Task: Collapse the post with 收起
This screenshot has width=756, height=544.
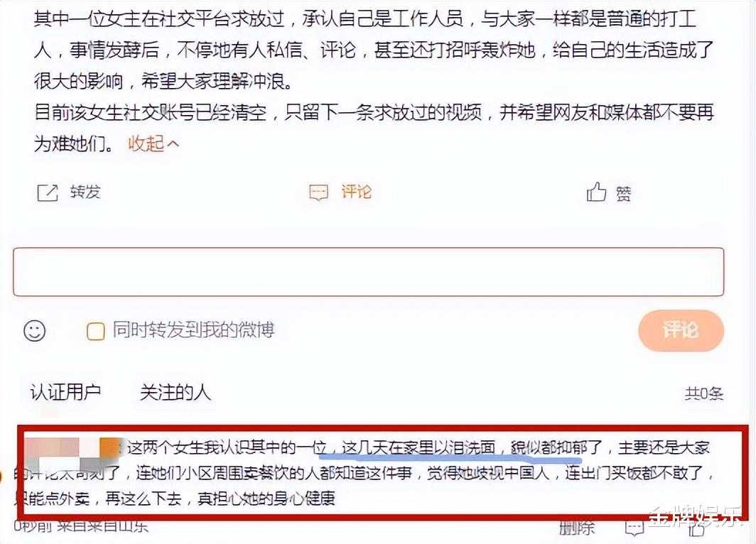Action: [x=146, y=143]
